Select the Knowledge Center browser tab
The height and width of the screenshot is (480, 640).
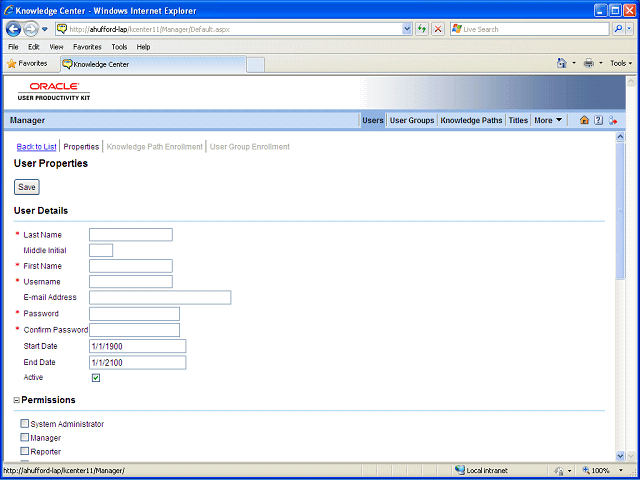[x=153, y=64]
